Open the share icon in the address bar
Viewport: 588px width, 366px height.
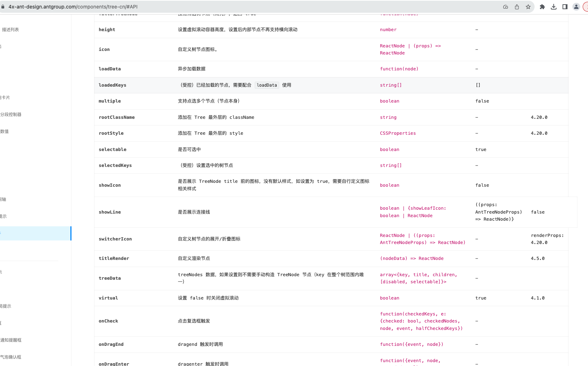pos(517,6)
